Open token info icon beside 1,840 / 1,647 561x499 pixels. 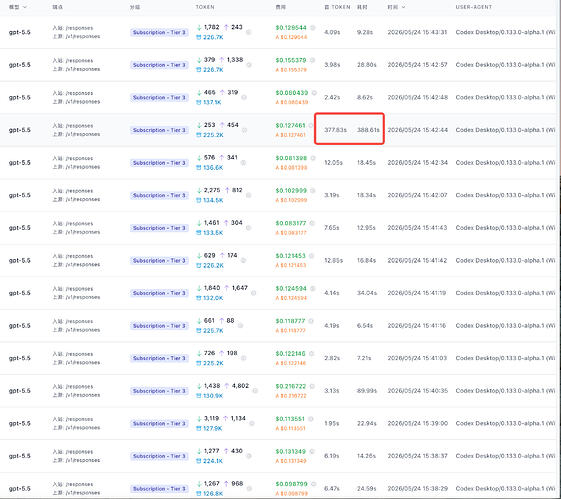[254, 293]
